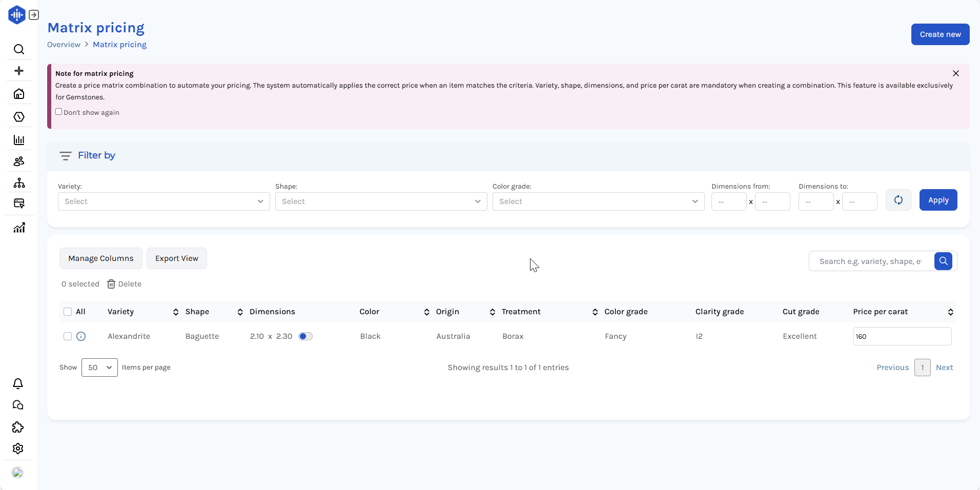Open the sidebar search icon
980x490 pixels.
point(19,49)
